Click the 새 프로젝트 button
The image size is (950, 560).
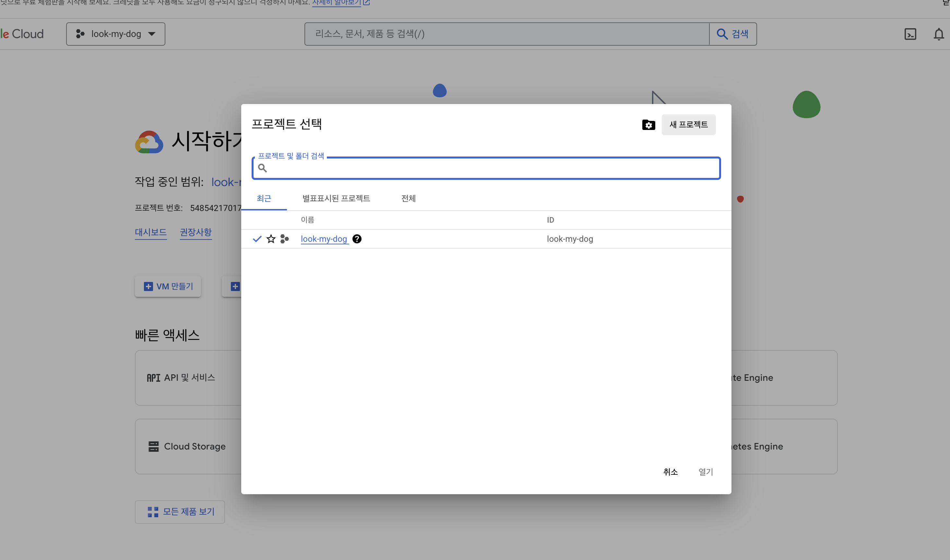tap(688, 124)
